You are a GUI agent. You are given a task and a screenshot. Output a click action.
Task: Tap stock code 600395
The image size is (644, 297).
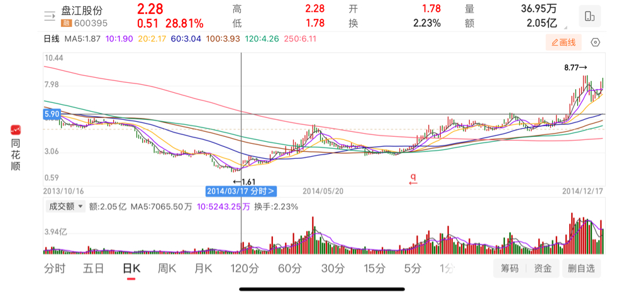90,23
